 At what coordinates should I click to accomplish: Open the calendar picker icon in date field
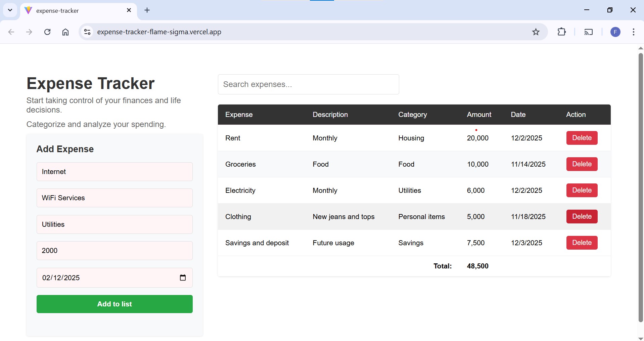tap(183, 278)
